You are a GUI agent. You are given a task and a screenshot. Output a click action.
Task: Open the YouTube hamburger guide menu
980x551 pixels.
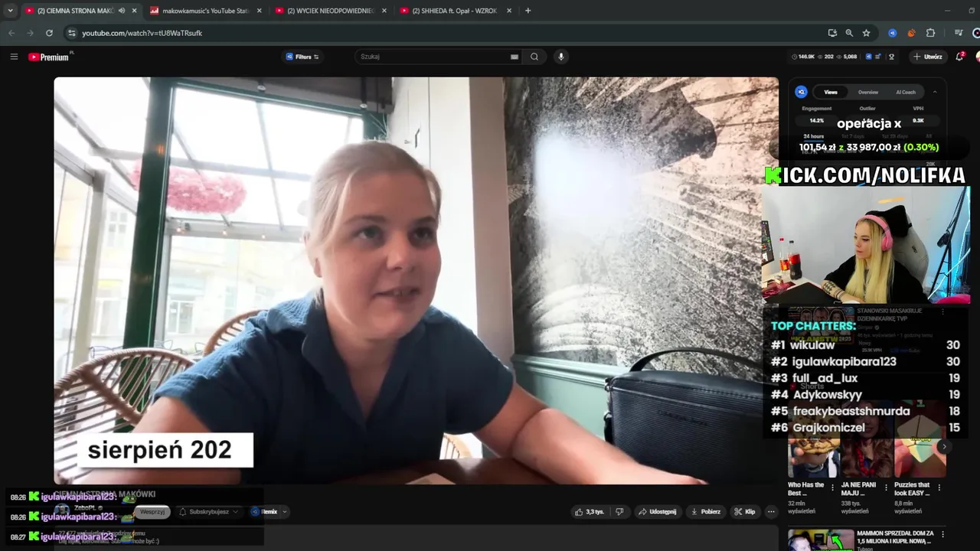click(x=14, y=57)
